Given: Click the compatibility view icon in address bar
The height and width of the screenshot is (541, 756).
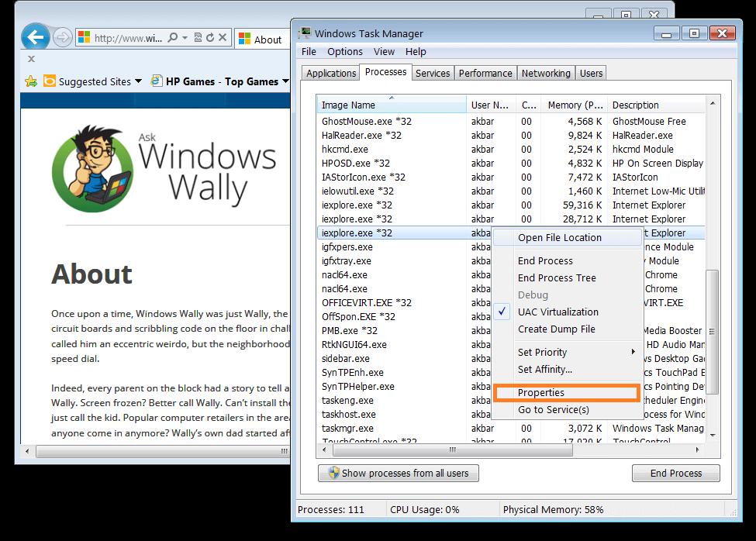Looking at the screenshot, I should [x=198, y=37].
